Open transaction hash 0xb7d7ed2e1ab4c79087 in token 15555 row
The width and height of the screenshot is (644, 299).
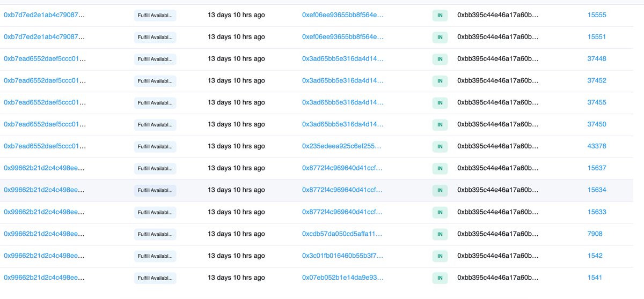pyautogui.click(x=45, y=15)
